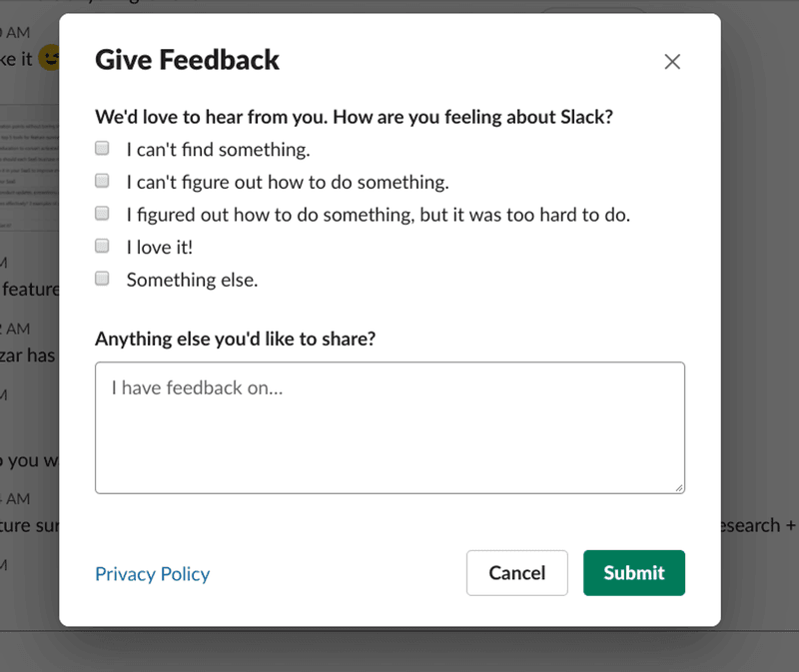The height and width of the screenshot is (672, 799).
Task: Click the "Anything else you'd like to share?" label
Action: point(237,338)
